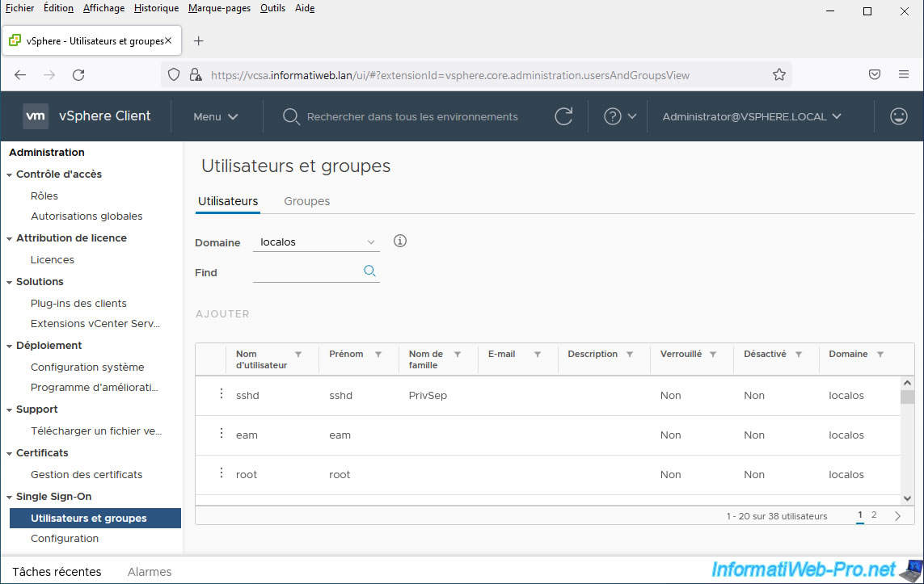Click the shield tracking protection icon
Viewport: 924px width, 584px height.
coord(174,75)
